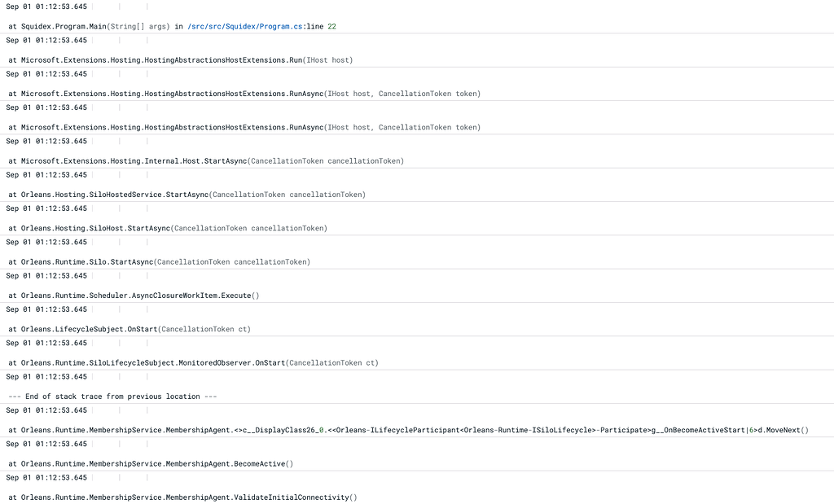Click the MembershipAgent OnBecomeActiveStart MoveNext frame

(x=326, y=430)
